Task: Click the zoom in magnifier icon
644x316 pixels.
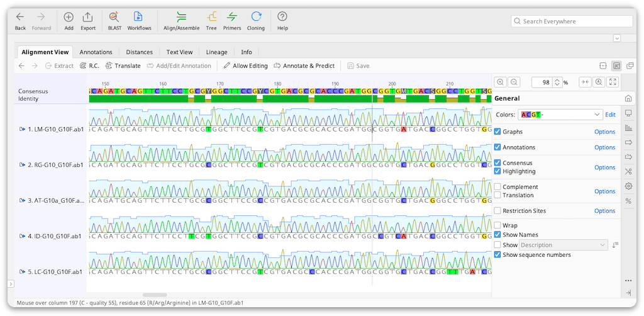Action: tap(500, 82)
